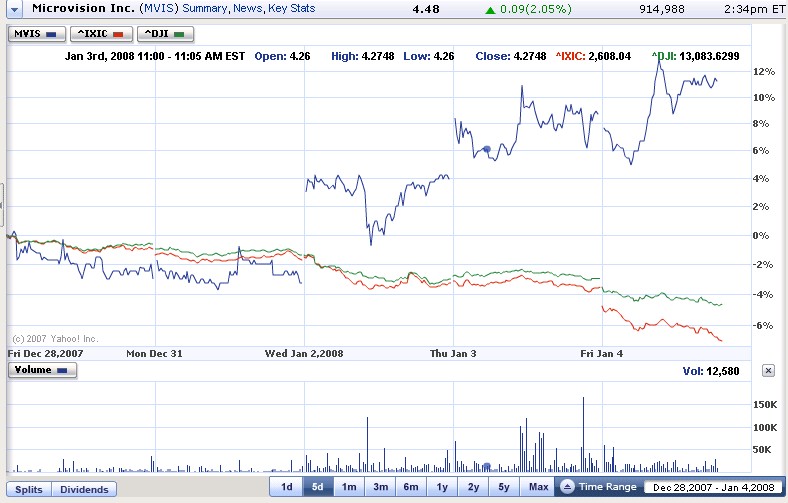Viewport: 788px width, 503px height.
Task: Select the 2y time range
Action: coord(473,487)
